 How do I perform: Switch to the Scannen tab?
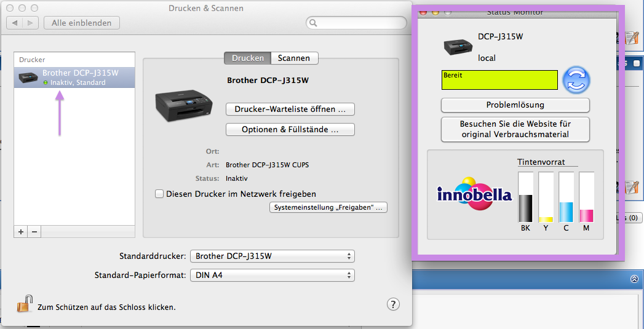click(x=294, y=58)
